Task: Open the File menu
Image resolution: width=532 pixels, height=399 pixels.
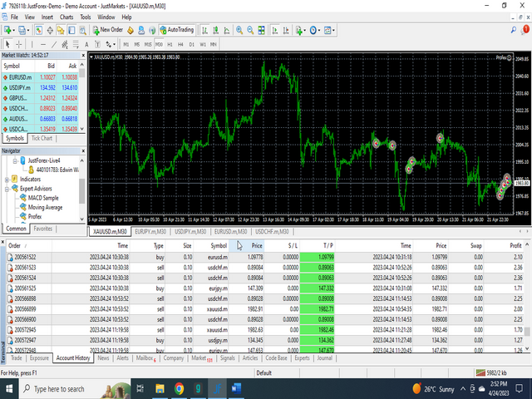Action: [14, 17]
